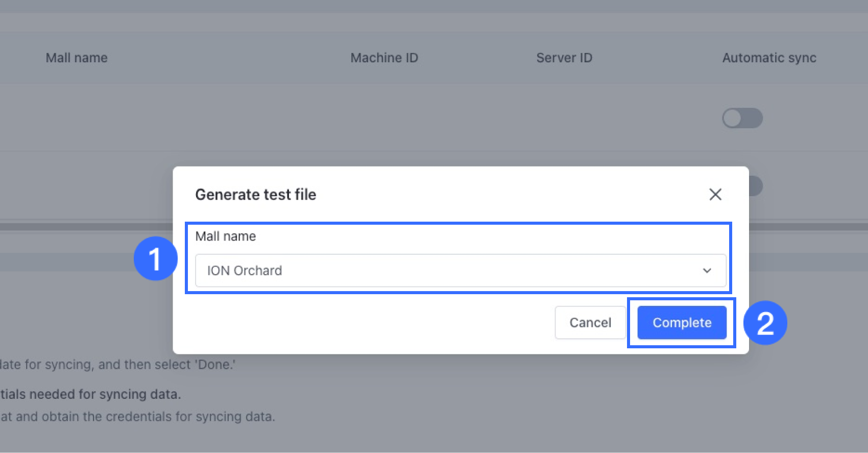Click the blue number 1 badge

click(x=155, y=258)
